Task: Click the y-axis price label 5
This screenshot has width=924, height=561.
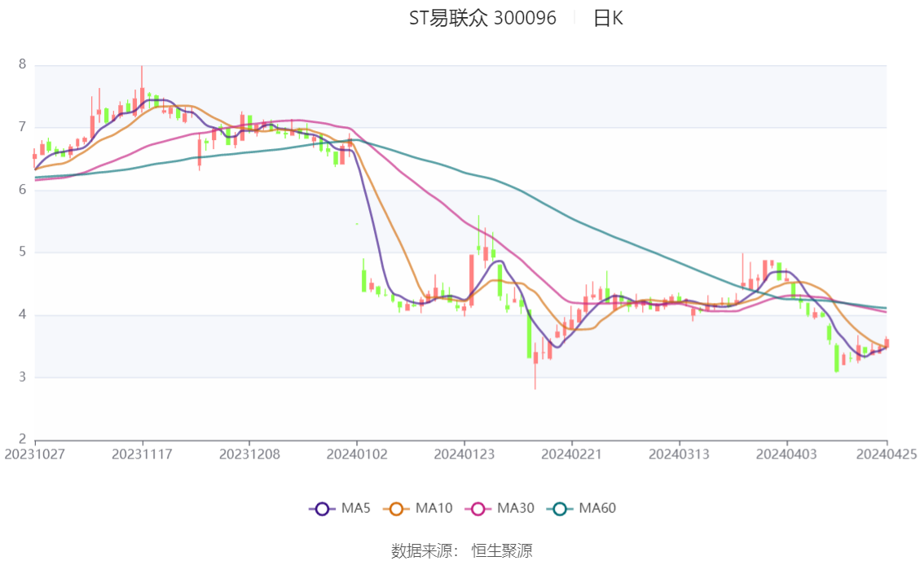Action: (x=22, y=252)
